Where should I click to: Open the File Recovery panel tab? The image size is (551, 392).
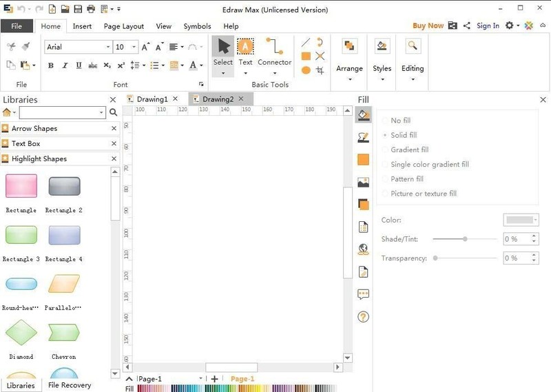[x=70, y=385]
